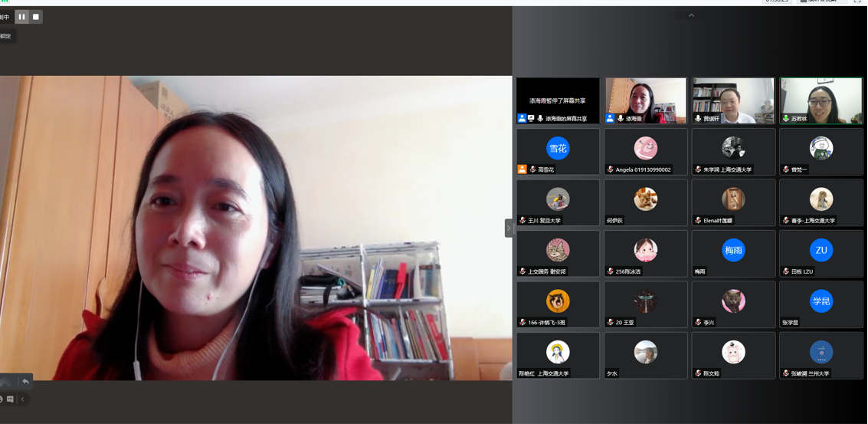Viewport: 868px width, 424px height.
Task: Click muted mic icon beside 李兴
Action: coord(698,322)
